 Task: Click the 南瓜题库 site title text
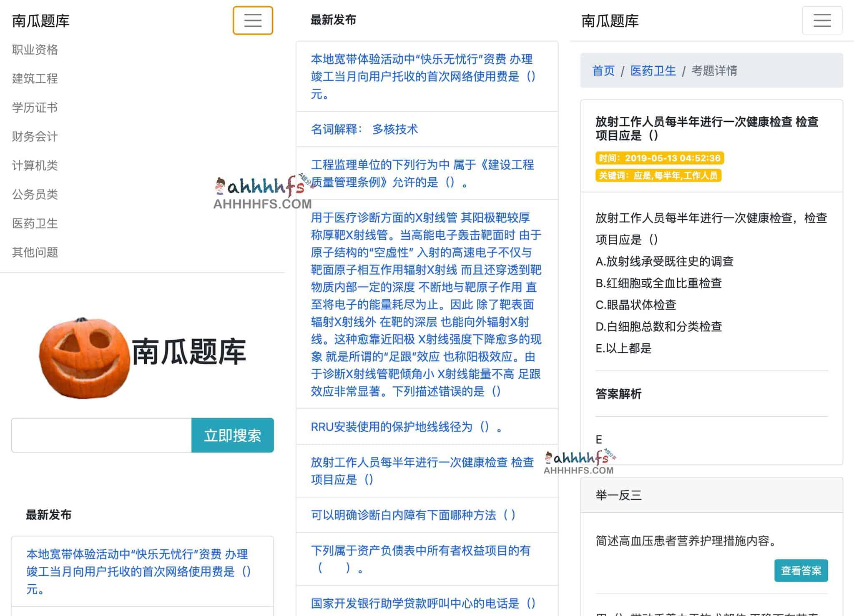click(x=40, y=21)
